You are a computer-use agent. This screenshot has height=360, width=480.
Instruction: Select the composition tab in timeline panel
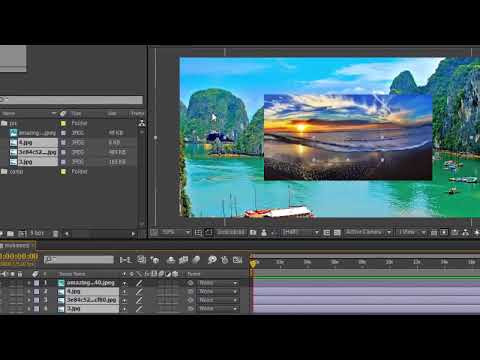click(17, 246)
